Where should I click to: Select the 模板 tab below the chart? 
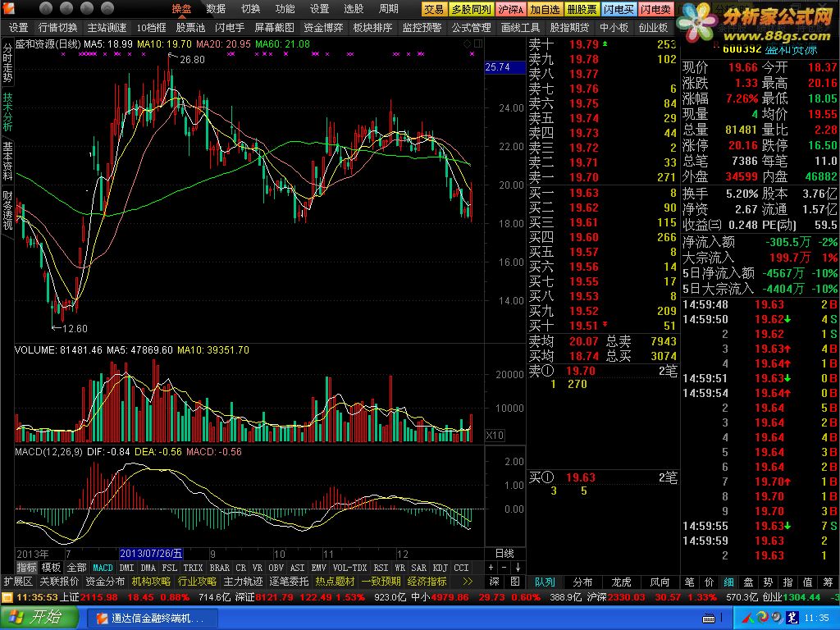(51, 568)
